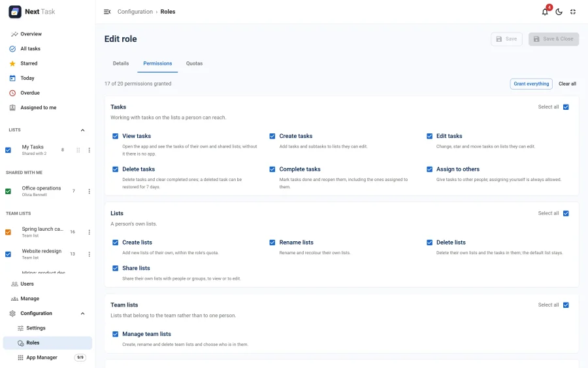Open Overview in the sidebar
The height and width of the screenshot is (368, 588).
pos(48,34)
